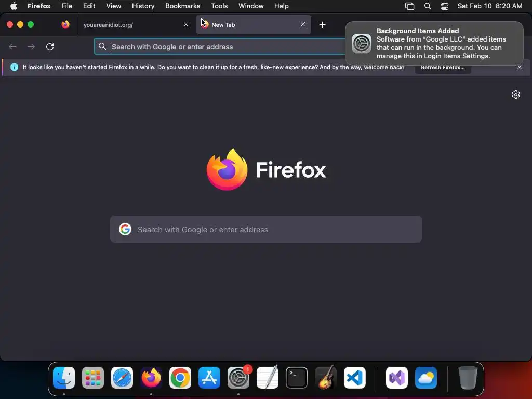Screen dimensions: 532x399
Task: Open Launchpad from the Dock
Action: click(93, 378)
